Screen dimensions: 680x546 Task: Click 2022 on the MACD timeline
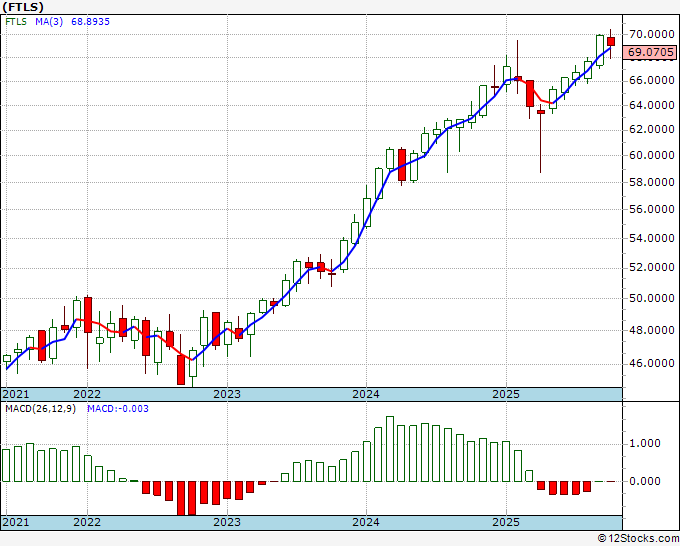87,522
